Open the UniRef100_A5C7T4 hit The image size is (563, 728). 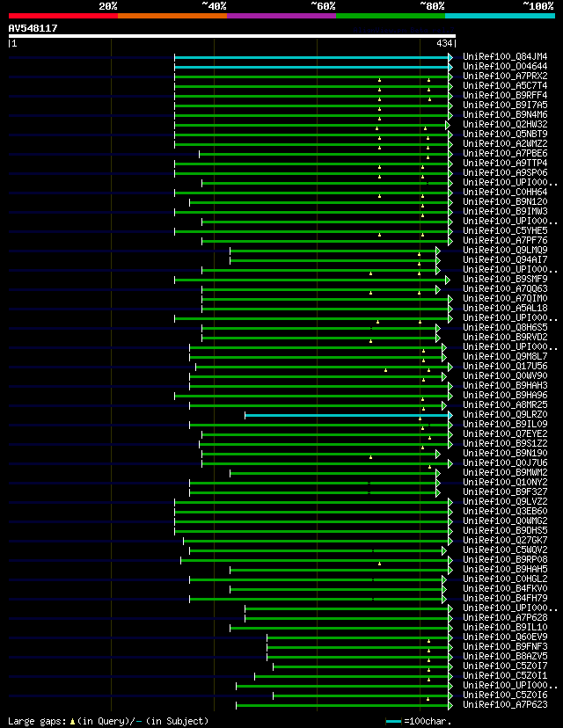coord(505,86)
